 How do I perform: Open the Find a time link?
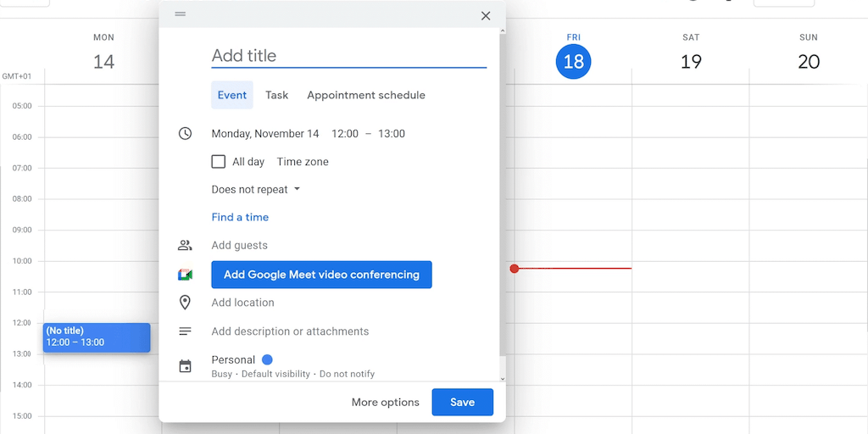pyautogui.click(x=240, y=218)
